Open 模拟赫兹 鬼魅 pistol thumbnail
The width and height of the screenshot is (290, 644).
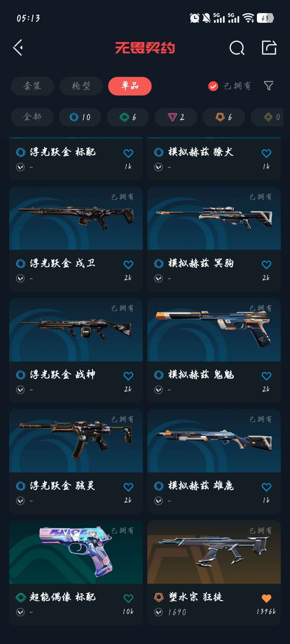pos(214,330)
